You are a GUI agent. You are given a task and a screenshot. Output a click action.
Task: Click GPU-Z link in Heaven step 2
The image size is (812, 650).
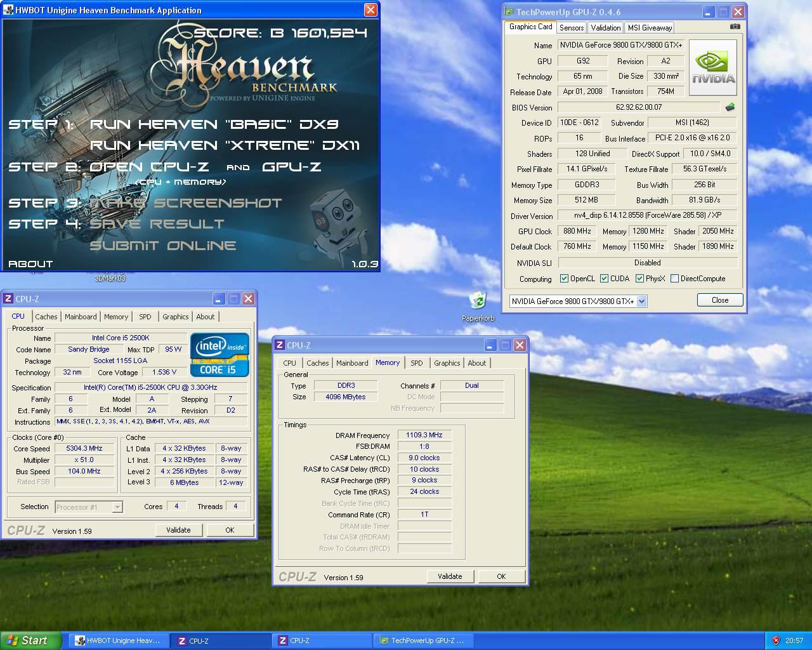tap(292, 167)
